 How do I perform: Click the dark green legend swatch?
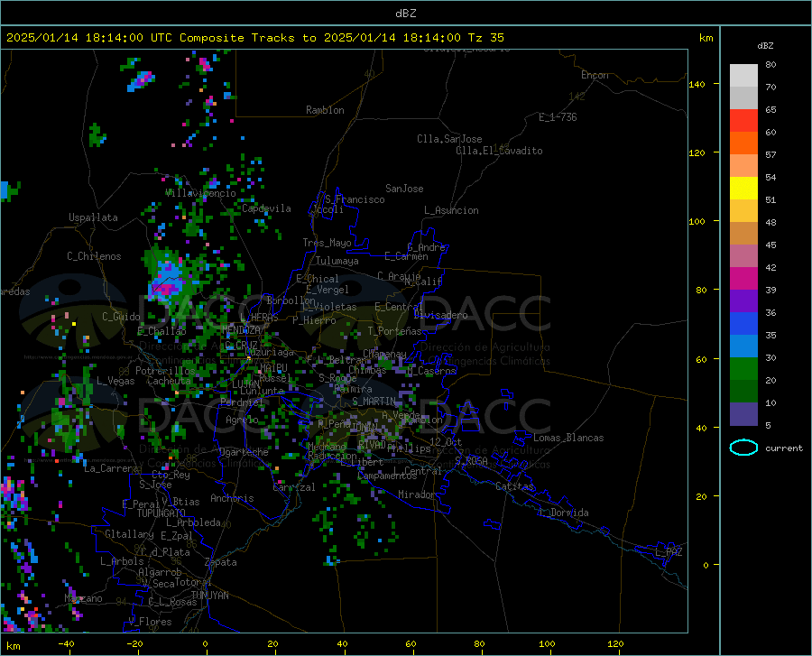[743, 392]
